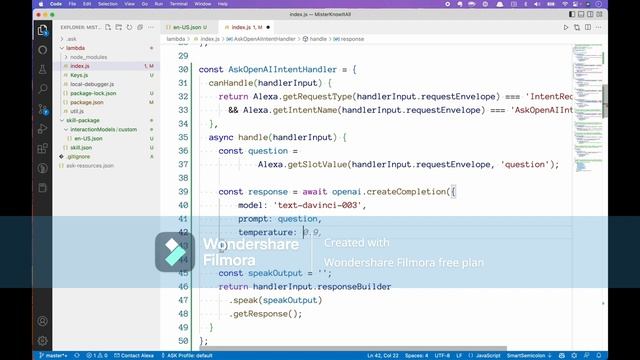Screen dimensions: 640x360
Task: Open the Alexa Skills Kit circle icon view
Action: (x=42, y=50)
